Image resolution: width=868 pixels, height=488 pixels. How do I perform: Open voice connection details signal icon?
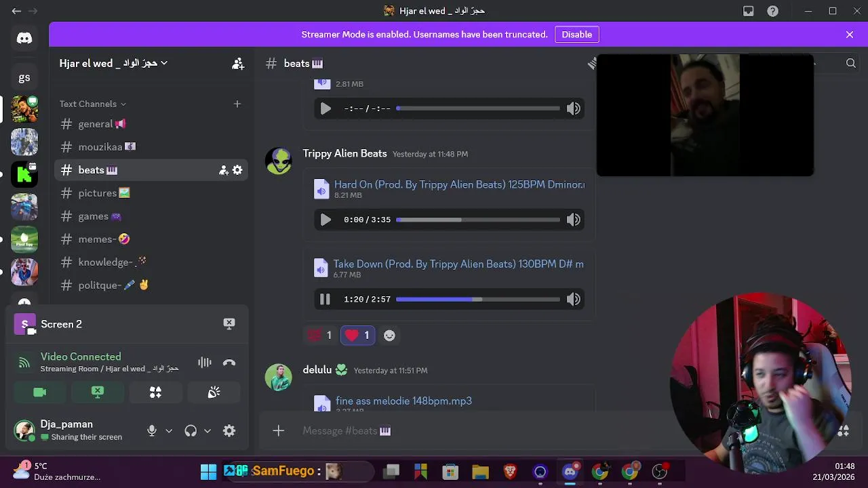click(x=24, y=363)
